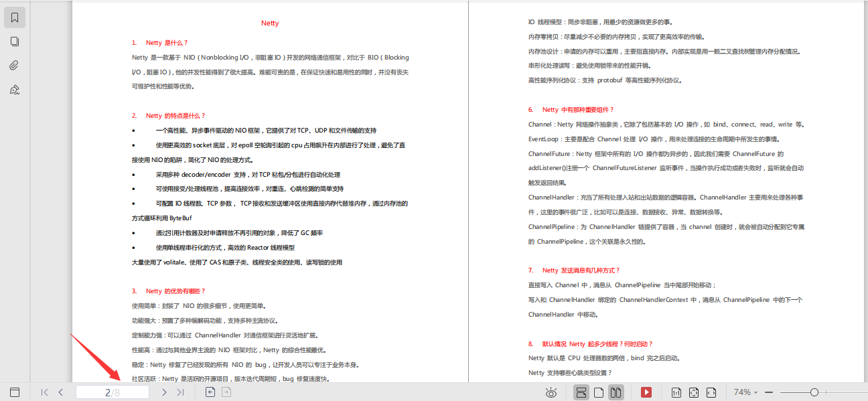Screen dimensions: 868x401
Task: Open the bookmarks panel in the sidebar
Action: coord(15,17)
